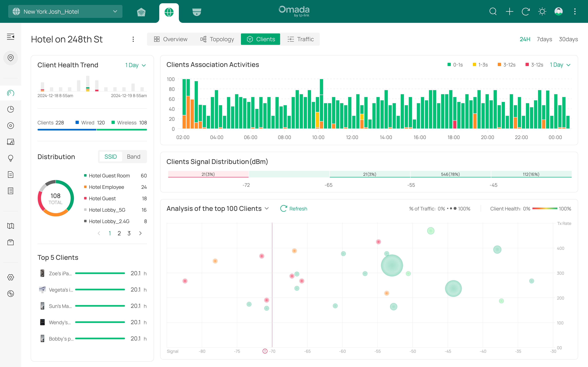
Task: Go to distribution page 2
Action: pos(119,233)
